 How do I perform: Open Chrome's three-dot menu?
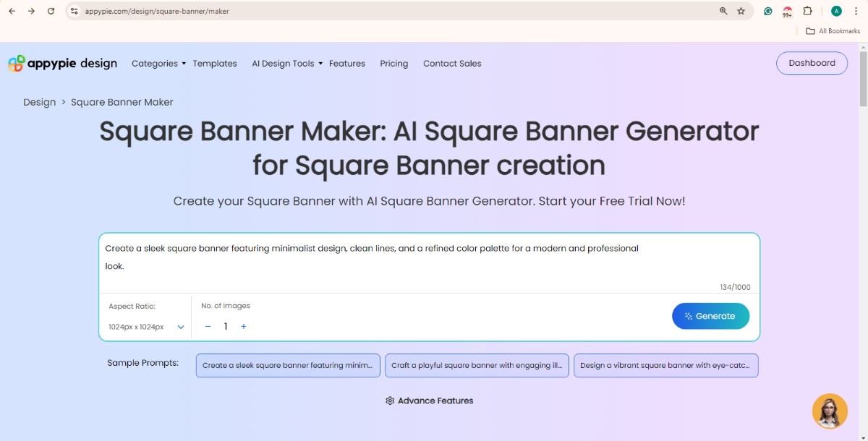[x=856, y=11]
